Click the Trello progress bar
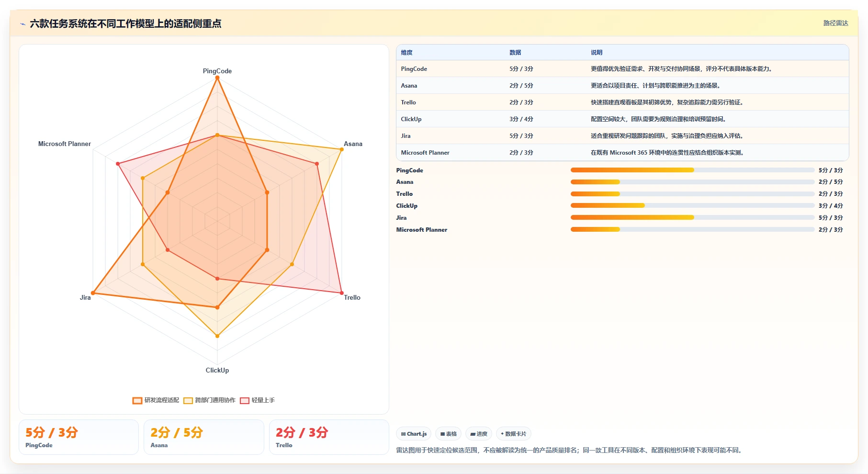 pos(692,194)
